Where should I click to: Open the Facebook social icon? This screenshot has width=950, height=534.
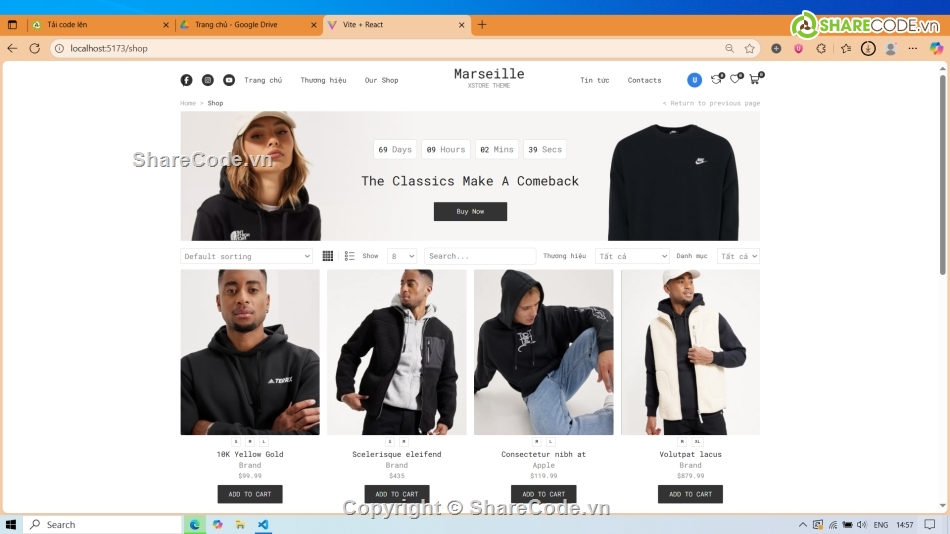[187, 80]
